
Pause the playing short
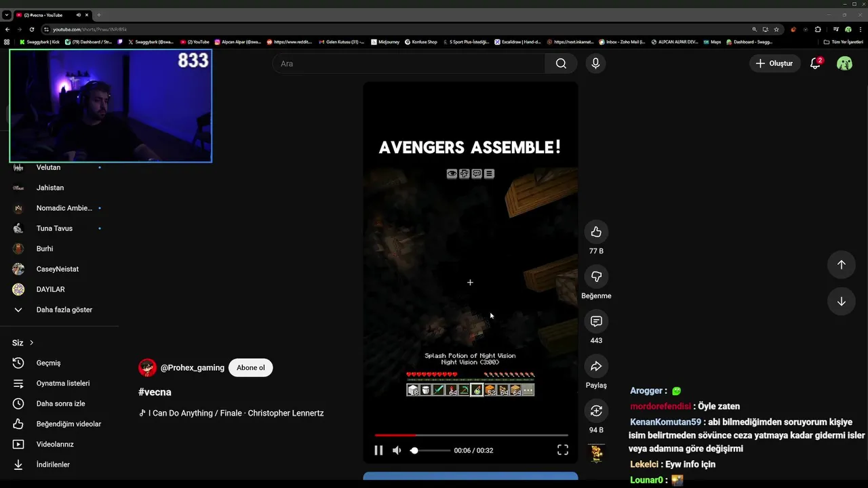tap(378, 450)
